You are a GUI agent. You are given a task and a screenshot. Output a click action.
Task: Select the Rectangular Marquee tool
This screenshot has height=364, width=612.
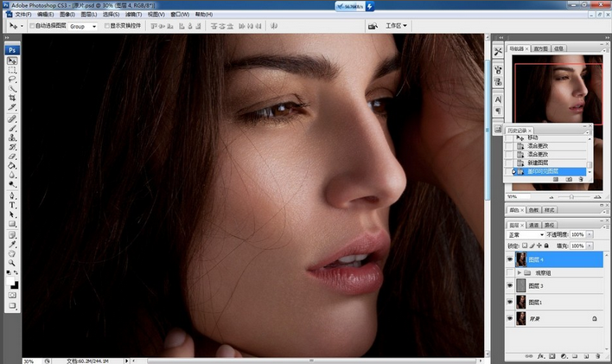coord(12,70)
